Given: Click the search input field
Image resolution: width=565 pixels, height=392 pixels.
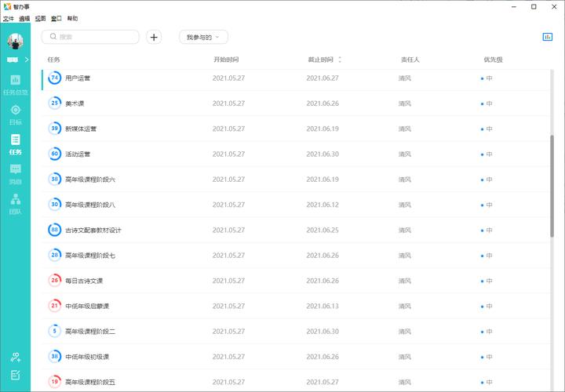Looking at the screenshot, I should click(94, 37).
